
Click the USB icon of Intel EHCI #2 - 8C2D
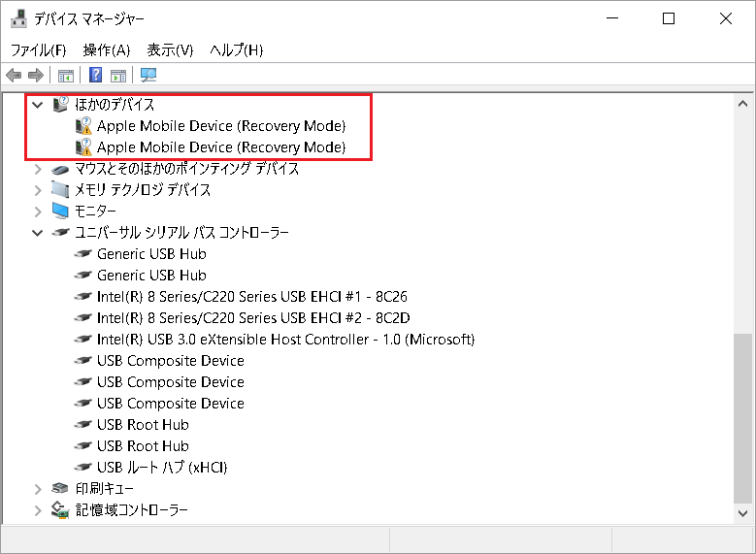point(82,317)
